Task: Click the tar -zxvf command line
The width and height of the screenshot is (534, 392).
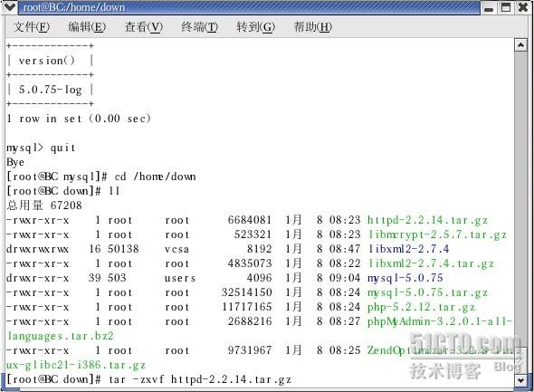Action: tap(200, 379)
